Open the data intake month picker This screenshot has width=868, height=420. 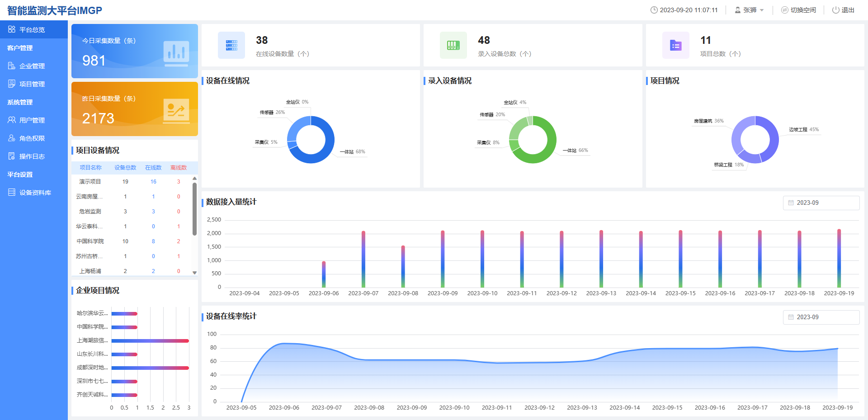point(821,203)
